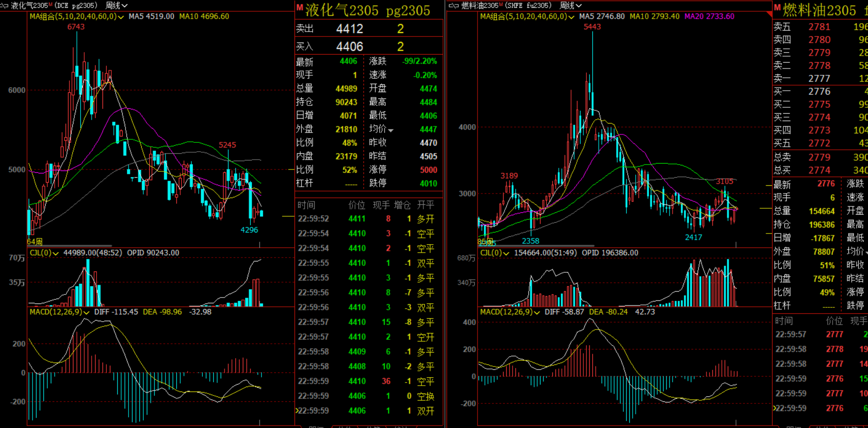
Task: Open the 周线 period dropdown on 液化气 chart
Action: point(117,5)
